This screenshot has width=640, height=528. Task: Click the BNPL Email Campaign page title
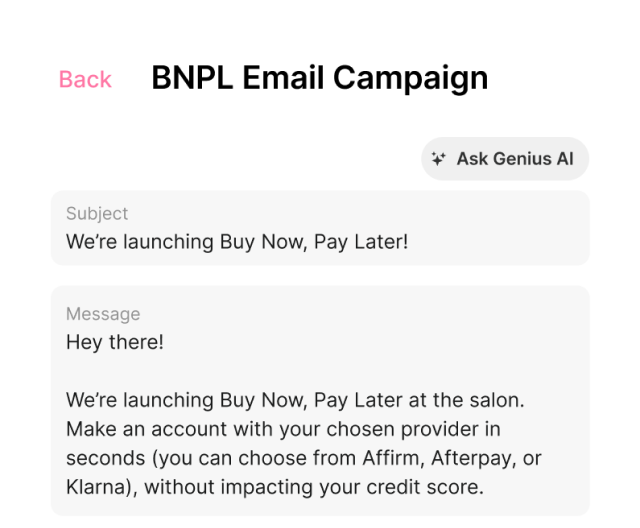319,77
